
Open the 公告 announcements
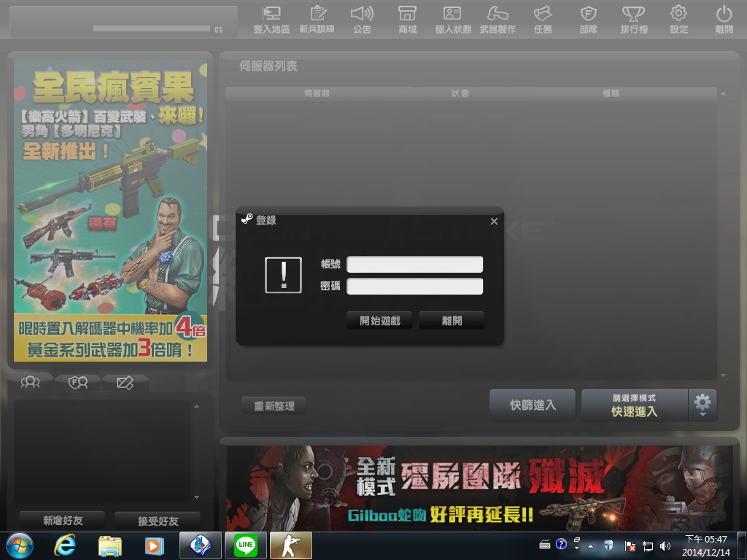click(x=362, y=20)
